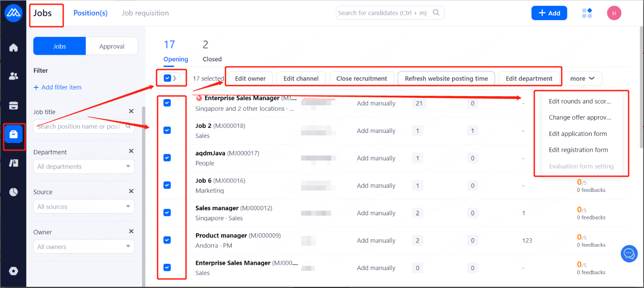Click Edit channel button
This screenshot has width=644, height=288.
[x=301, y=78]
